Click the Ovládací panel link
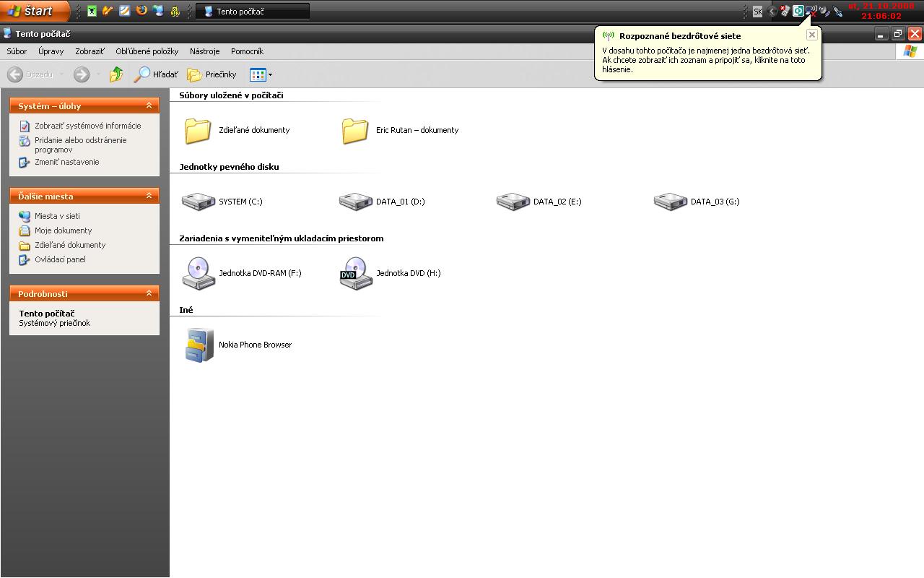The image size is (924, 578). click(60, 259)
